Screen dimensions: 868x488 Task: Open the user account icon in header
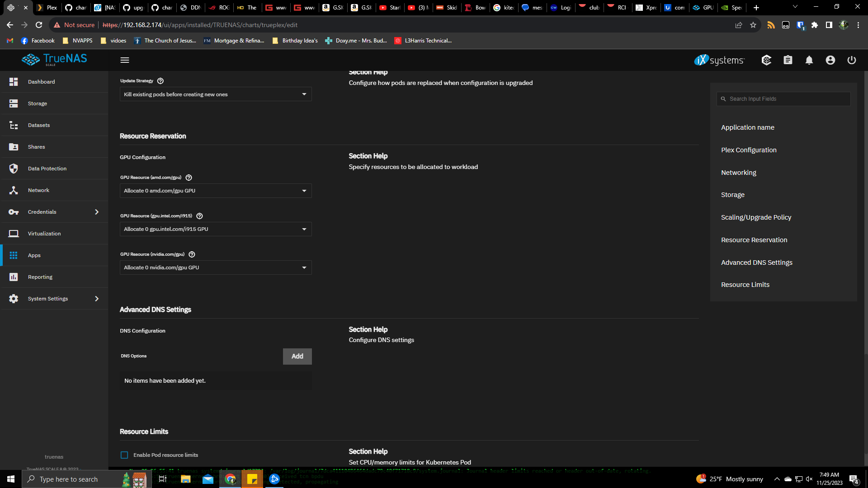[830, 60]
